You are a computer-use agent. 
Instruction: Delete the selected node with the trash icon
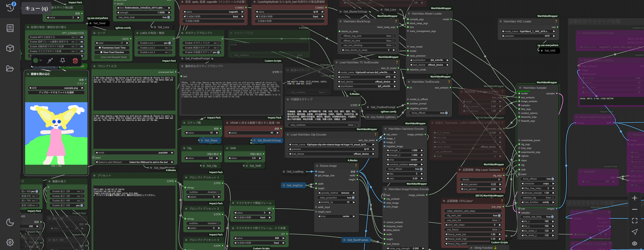(75, 60)
